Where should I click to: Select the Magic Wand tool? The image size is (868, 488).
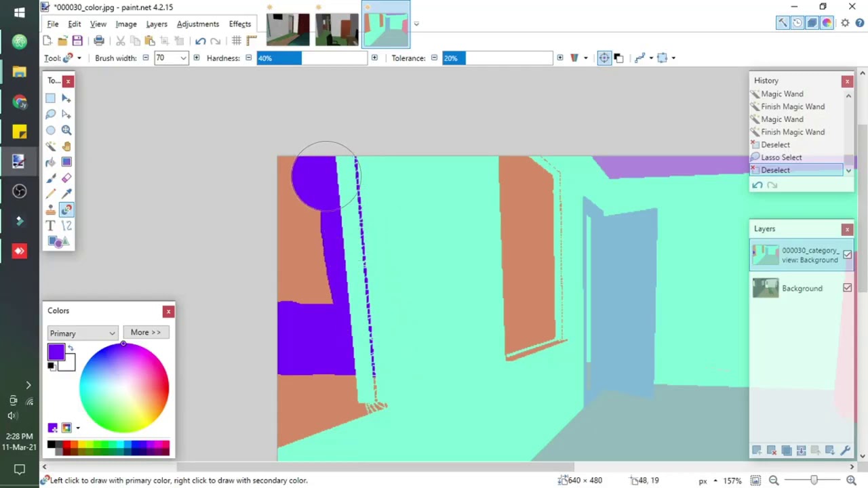[x=51, y=146]
